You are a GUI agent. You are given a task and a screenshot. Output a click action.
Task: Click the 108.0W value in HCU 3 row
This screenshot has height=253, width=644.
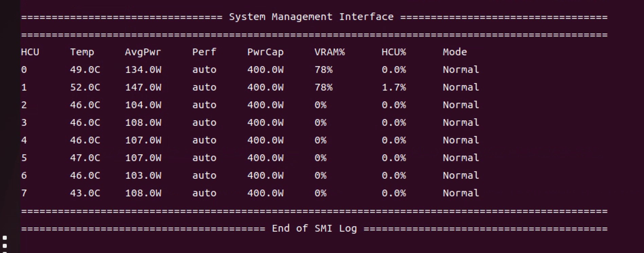click(x=143, y=122)
